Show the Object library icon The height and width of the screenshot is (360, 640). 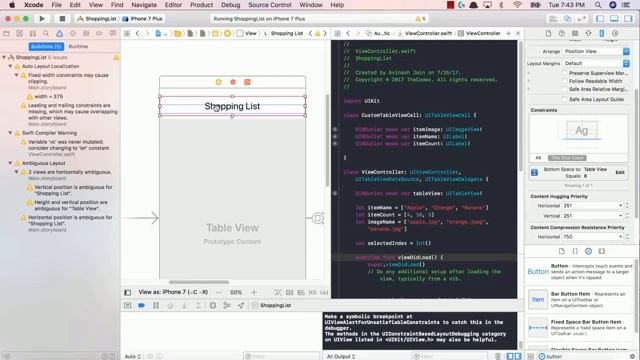[588, 251]
